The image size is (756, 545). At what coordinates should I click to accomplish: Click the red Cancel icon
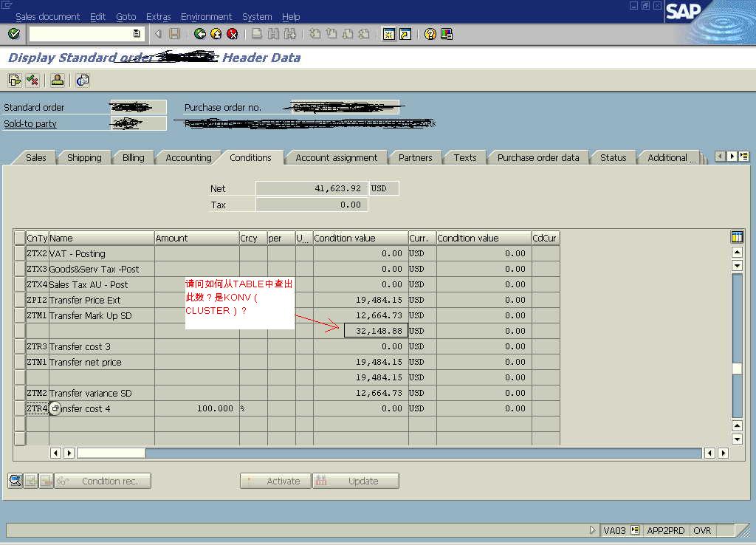[232, 34]
